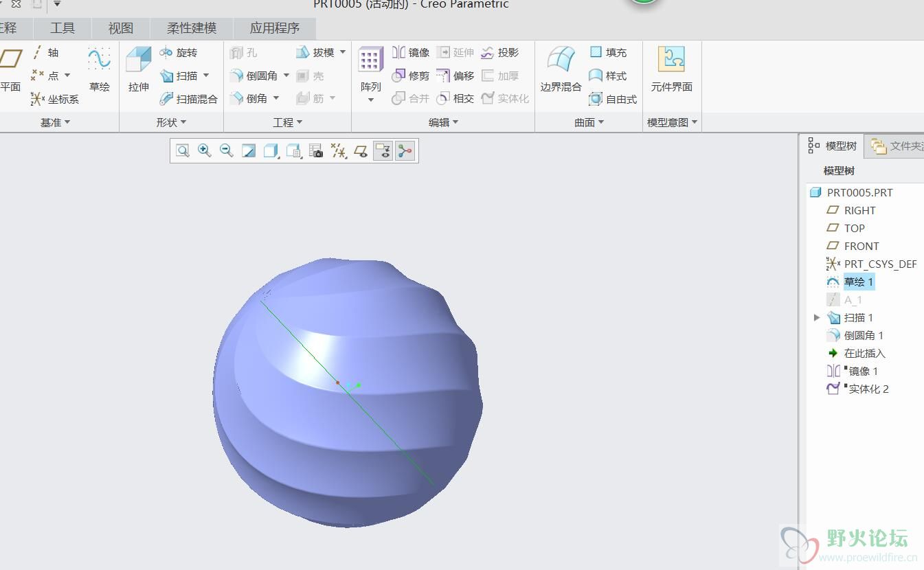
Task: Open the 拔模 (Draft) dropdown arrow
Action: [x=343, y=52]
